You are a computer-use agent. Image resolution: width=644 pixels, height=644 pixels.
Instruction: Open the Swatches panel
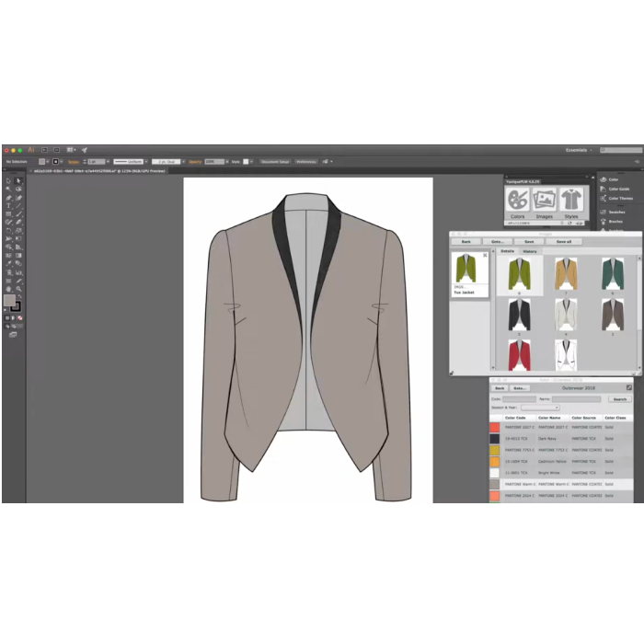615,211
